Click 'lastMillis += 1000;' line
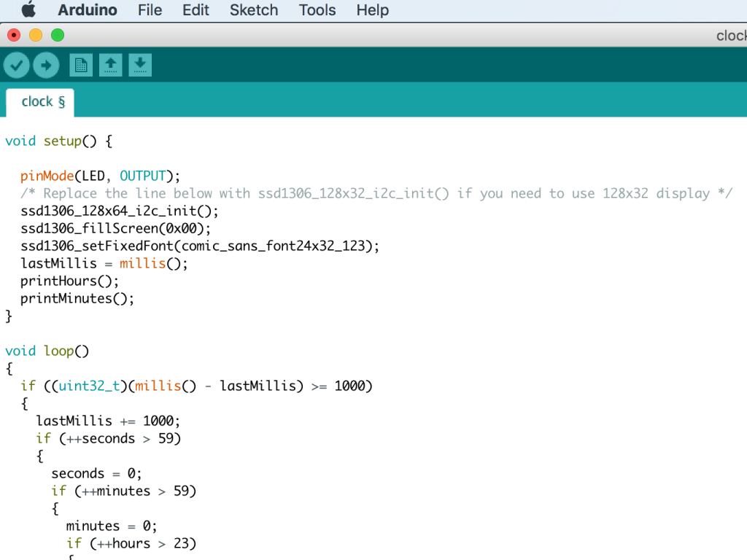The height and width of the screenshot is (560, 747). pyautogui.click(x=108, y=421)
